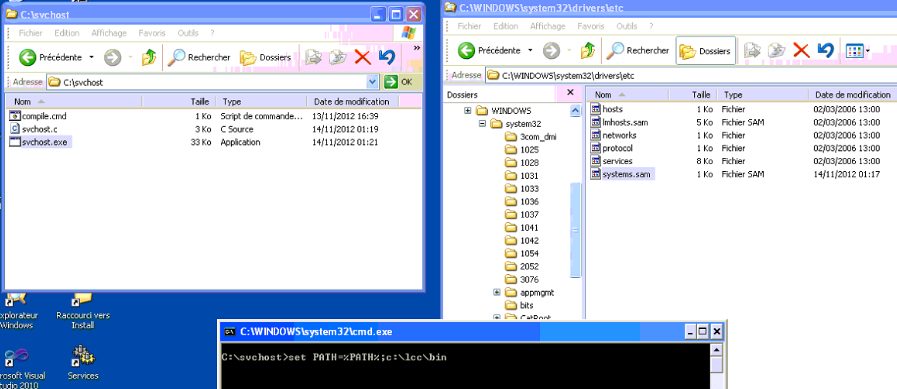Image resolution: width=897 pixels, height=389 pixels.
Task: Click Forward arrow in svchost window
Action: click(x=113, y=57)
